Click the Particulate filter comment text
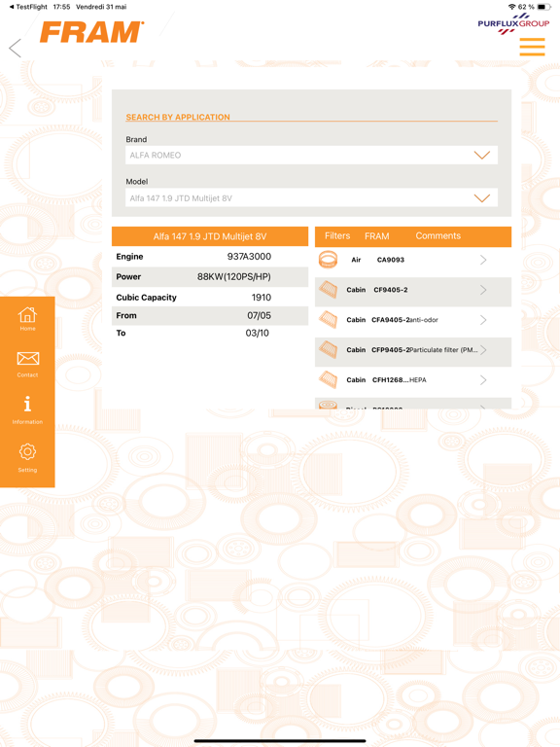The height and width of the screenshot is (747, 560). tap(443, 350)
